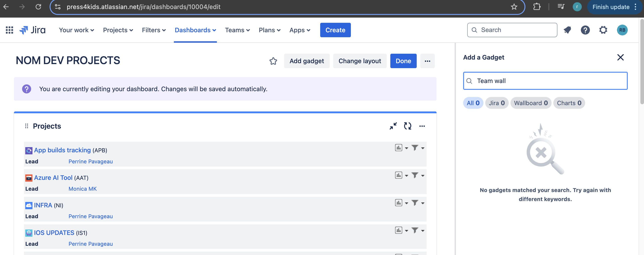
Task: Click the Add gadget button
Action: point(306,61)
